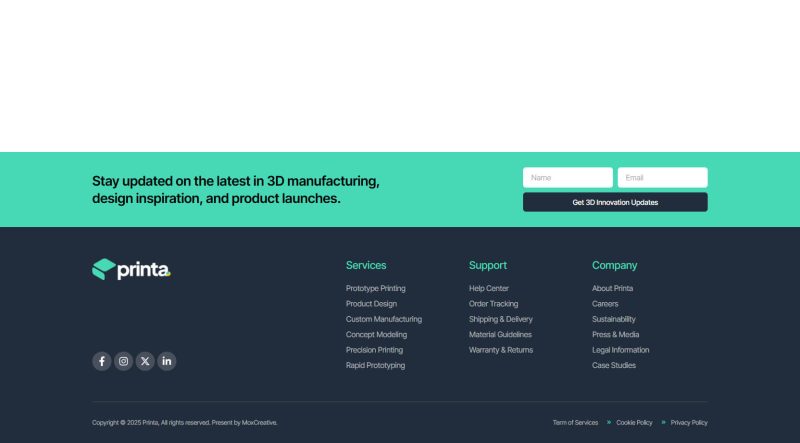
Task: Open the Case Studies link
Action: coord(614,366)
